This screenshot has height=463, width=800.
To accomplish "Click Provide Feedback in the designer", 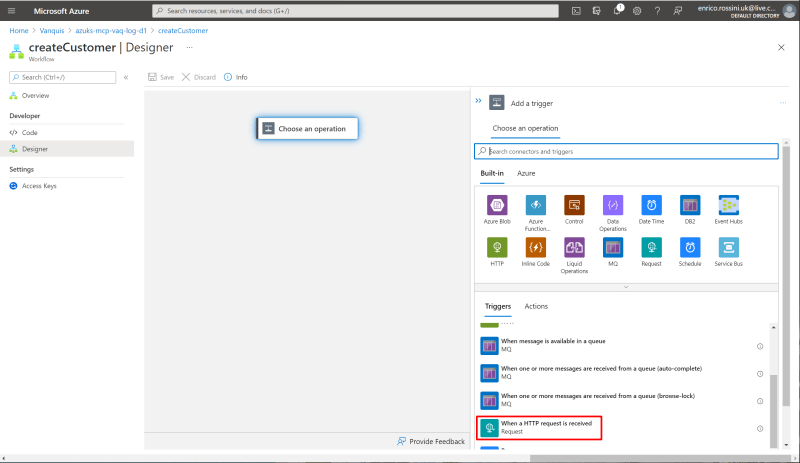I will [431, 442].
